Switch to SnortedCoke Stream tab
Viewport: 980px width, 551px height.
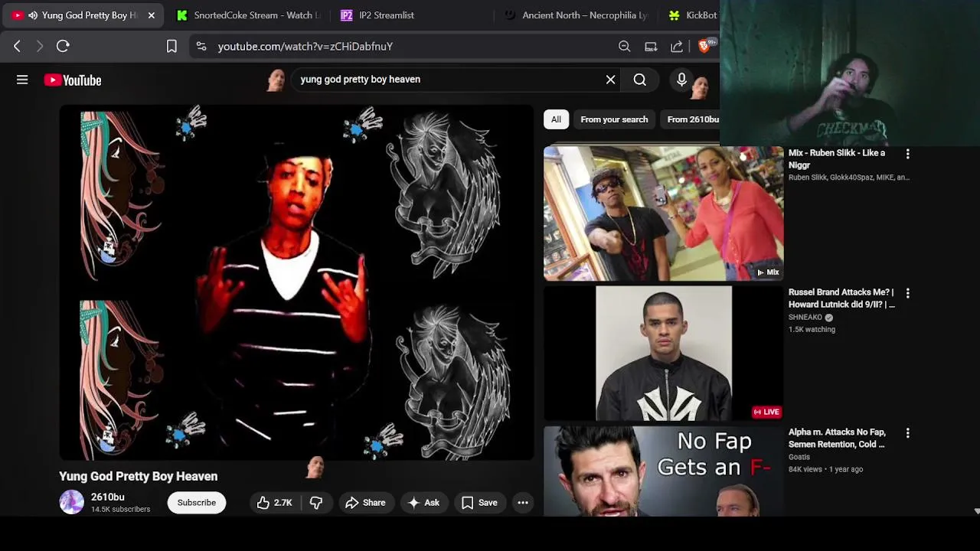[x=247, y=15]
